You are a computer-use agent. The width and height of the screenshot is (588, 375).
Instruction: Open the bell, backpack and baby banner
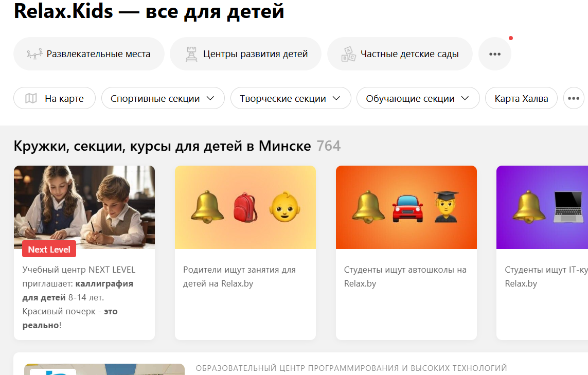pyautogui.click(x=245, y=207)
